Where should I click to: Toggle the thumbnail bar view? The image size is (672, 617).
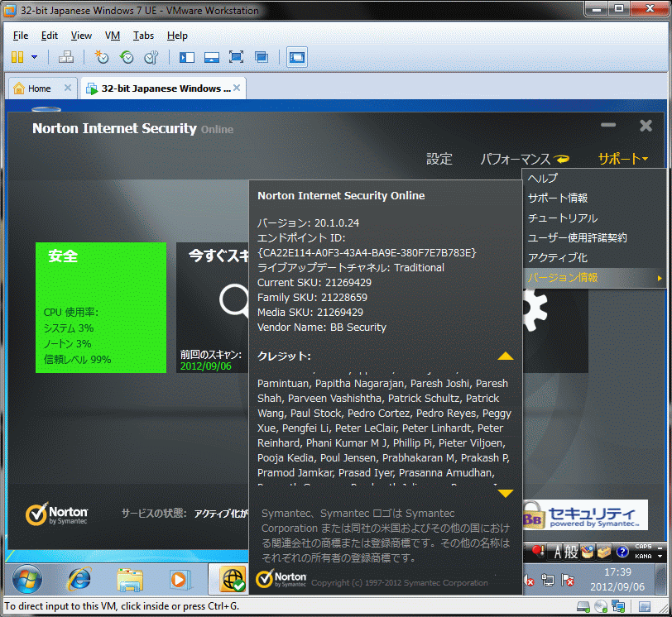click(211, 57)
